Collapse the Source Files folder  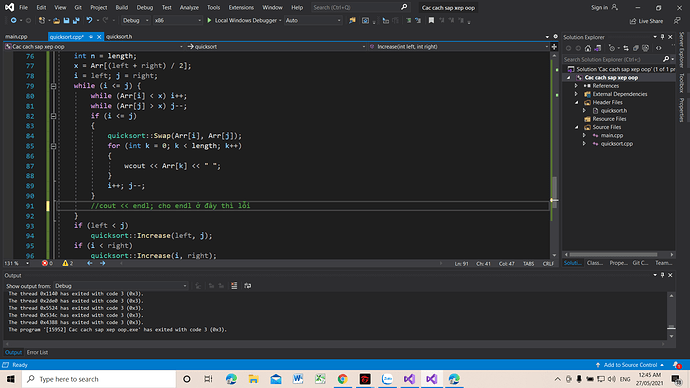(x=576, y=127)
